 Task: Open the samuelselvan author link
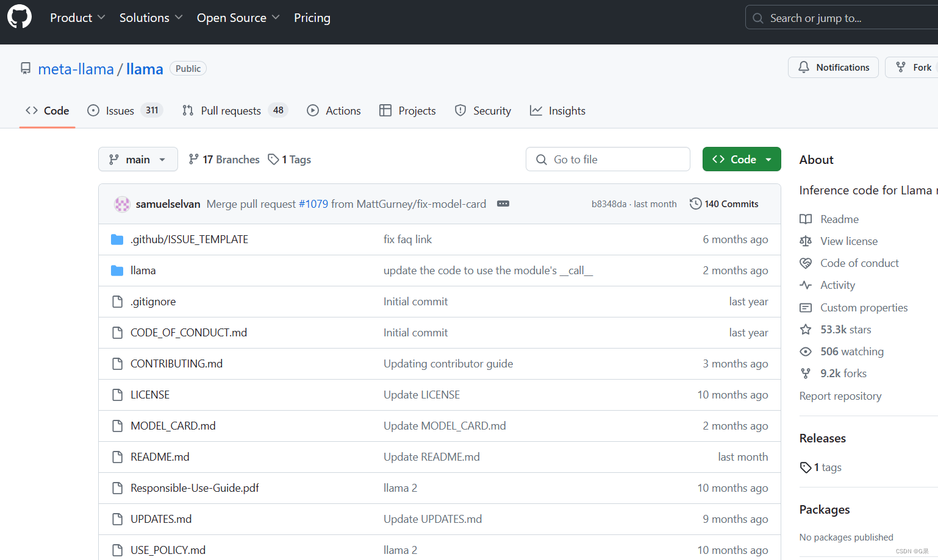[168, 204]
